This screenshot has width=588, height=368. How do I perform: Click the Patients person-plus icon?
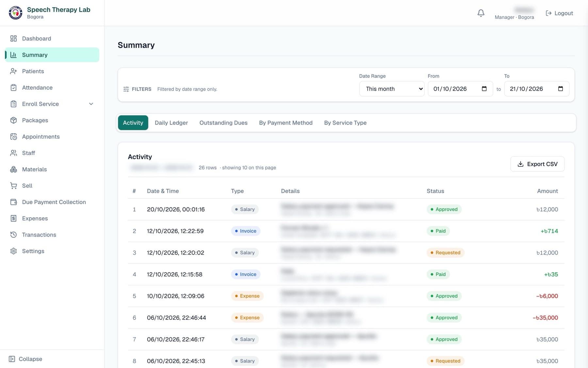[13, 71]
